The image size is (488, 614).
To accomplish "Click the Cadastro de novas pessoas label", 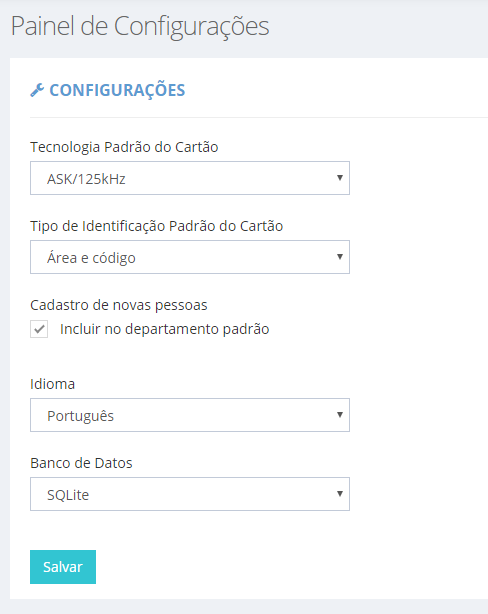I will (119, 305).
